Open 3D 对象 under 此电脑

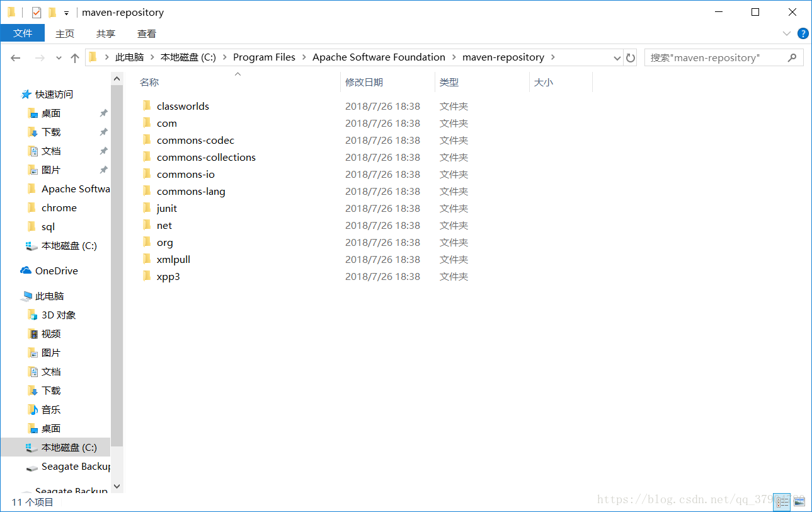click(52, 315)
